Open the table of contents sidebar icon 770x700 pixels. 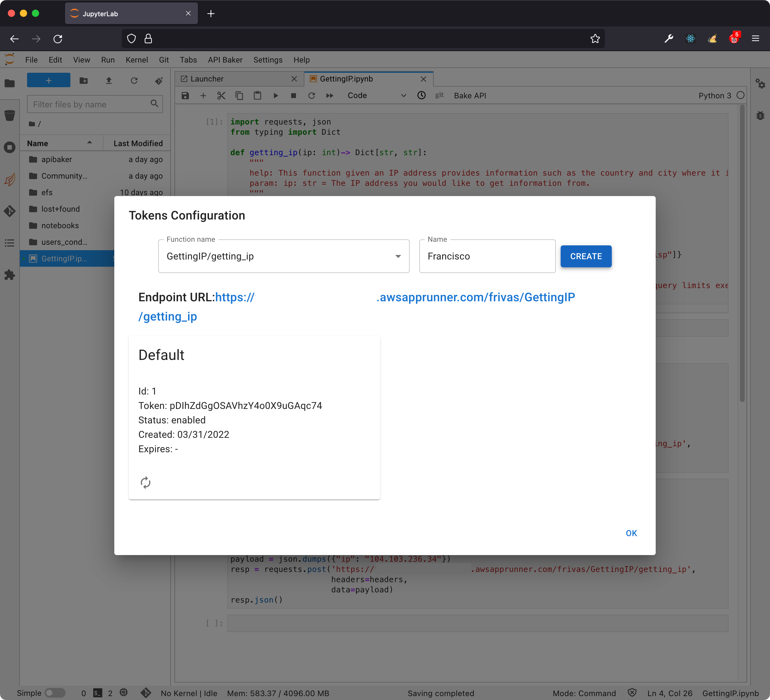[10, 243]
